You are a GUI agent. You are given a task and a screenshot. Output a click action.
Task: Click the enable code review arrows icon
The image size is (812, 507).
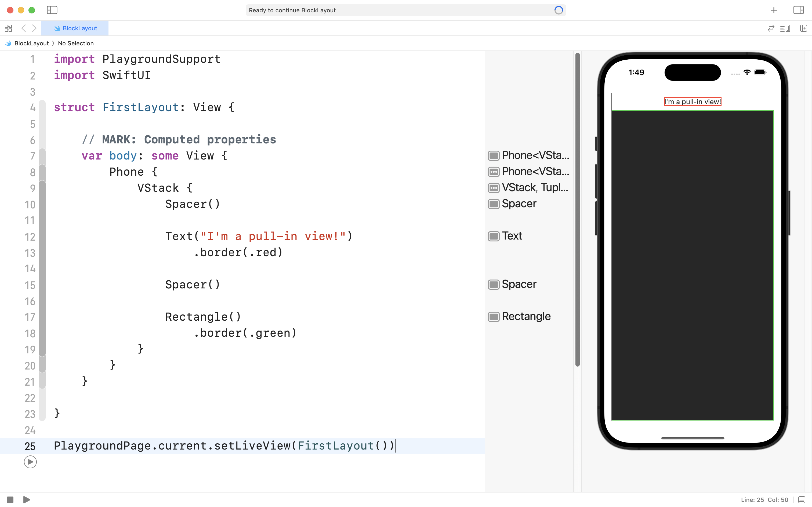click(771, 28)
